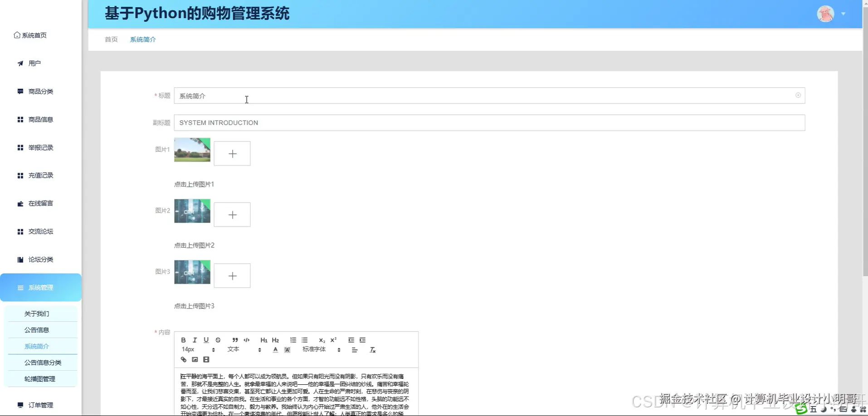Clear text formatting with the Tx icon
The width and height of the screenshot is (868, 416).
point(373,350)
